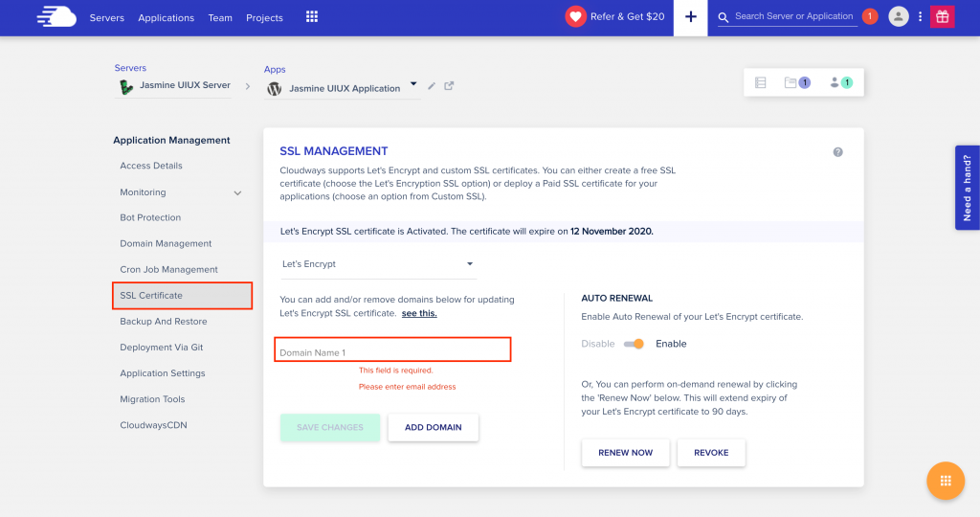Open application in new tab icon

pyautogui.click(x=449, y=85)
